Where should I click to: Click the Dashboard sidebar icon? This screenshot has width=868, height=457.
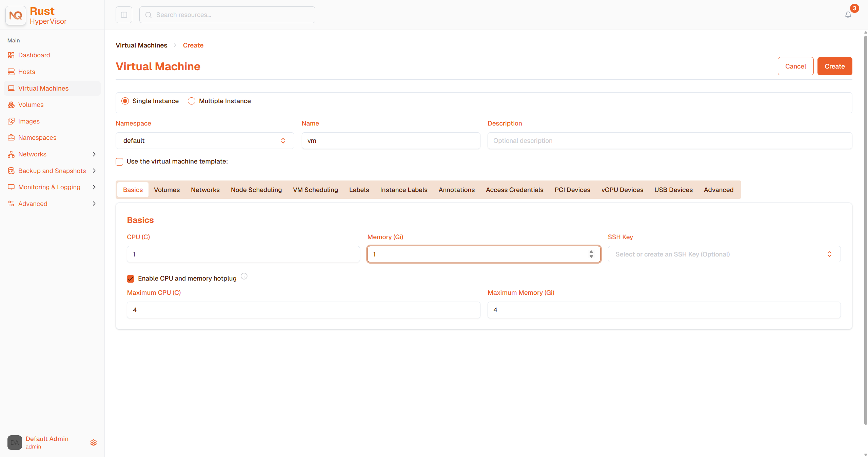[x=11, y=55]
